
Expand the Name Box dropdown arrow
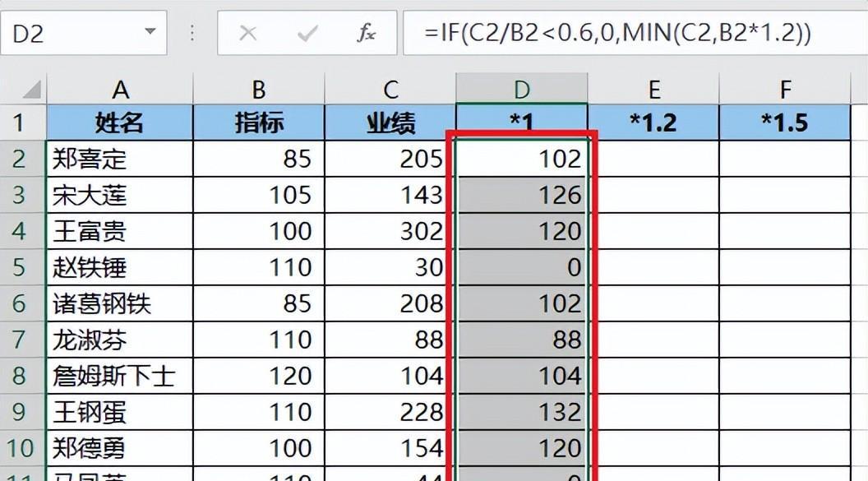click(x=150, y=31)
